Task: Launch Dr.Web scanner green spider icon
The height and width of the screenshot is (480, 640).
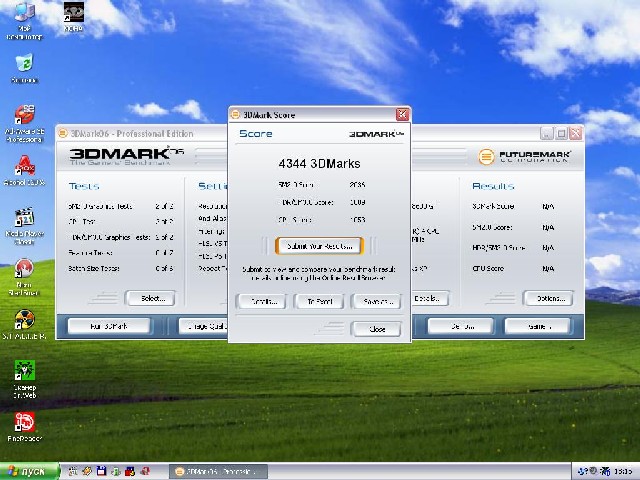Action: [24, 378]
